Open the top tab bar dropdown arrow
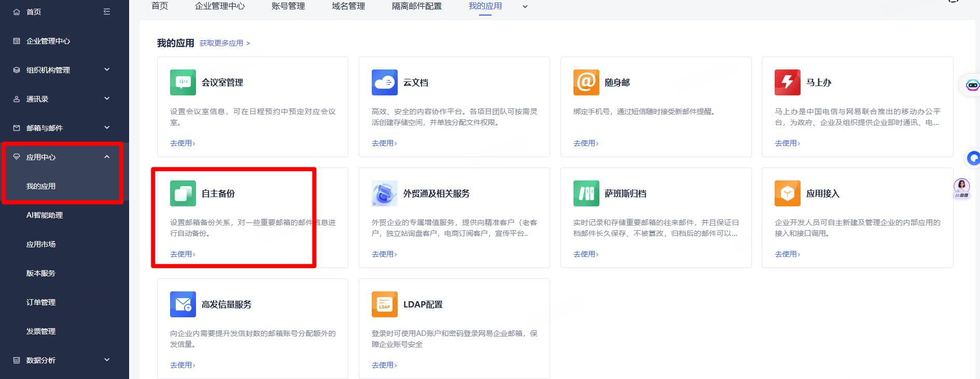Image resolution: width=980 pixels, height=379 pixels. click(525, 7)
